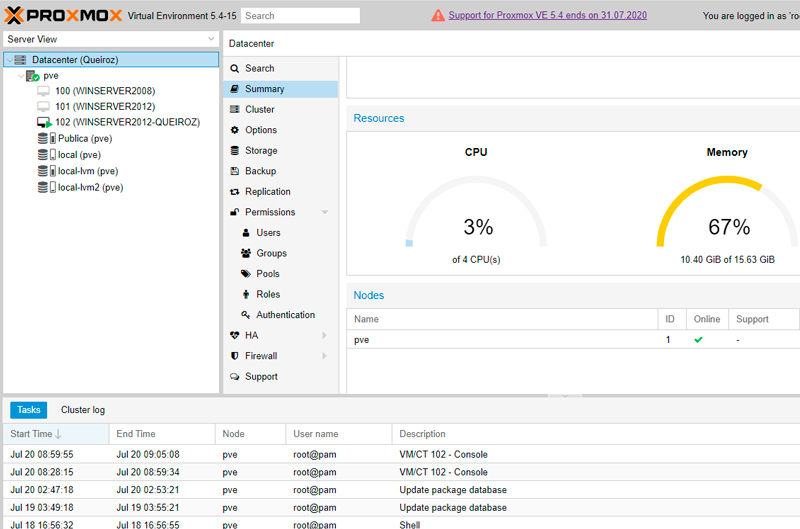
Task: Click the Storage database icon
Action: 235,150
